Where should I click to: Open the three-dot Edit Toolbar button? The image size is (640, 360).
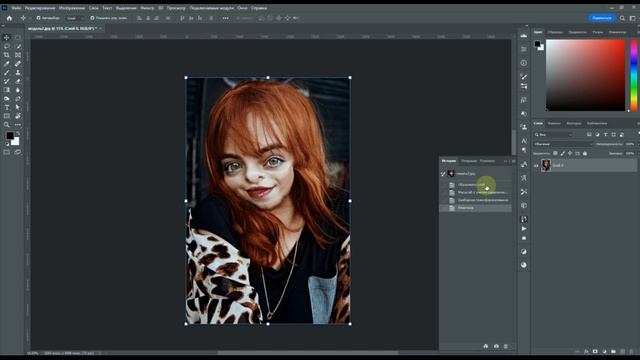click(18, 125)
